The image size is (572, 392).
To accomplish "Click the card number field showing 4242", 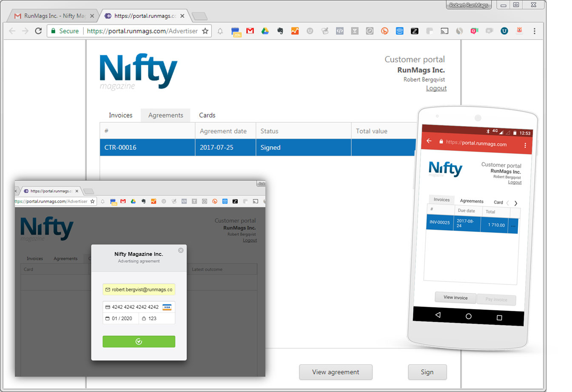I will (x=135, y=307).
